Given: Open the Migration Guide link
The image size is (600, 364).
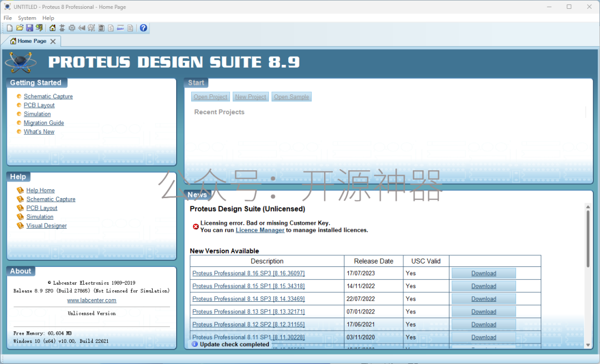Looking at the screenshot, I should click(44, 123).
